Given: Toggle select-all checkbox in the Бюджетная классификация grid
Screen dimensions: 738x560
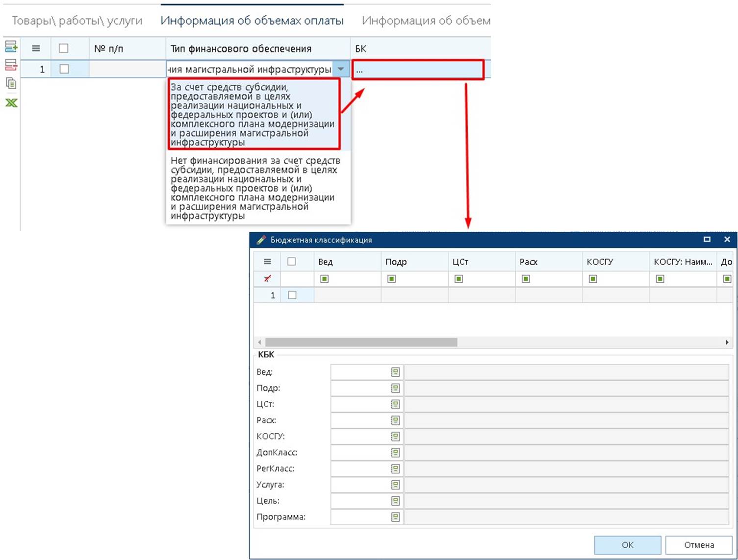Looking at the screenshot, I should pos(292,262).
